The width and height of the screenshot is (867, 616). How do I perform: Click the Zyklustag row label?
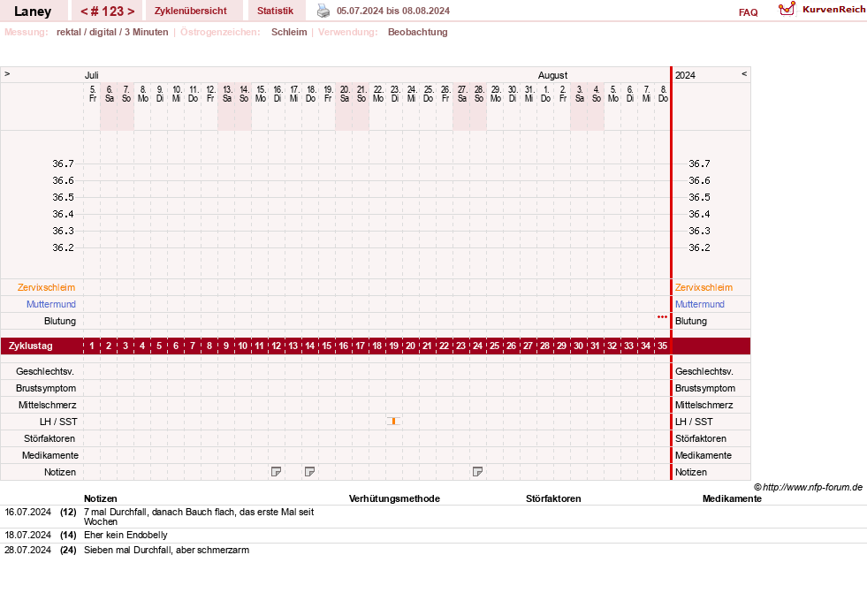[30, 346]
